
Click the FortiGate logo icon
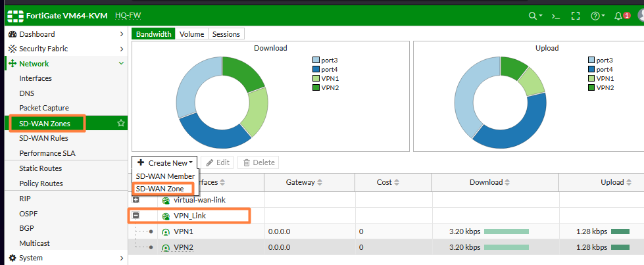click(x=16, y=16)
